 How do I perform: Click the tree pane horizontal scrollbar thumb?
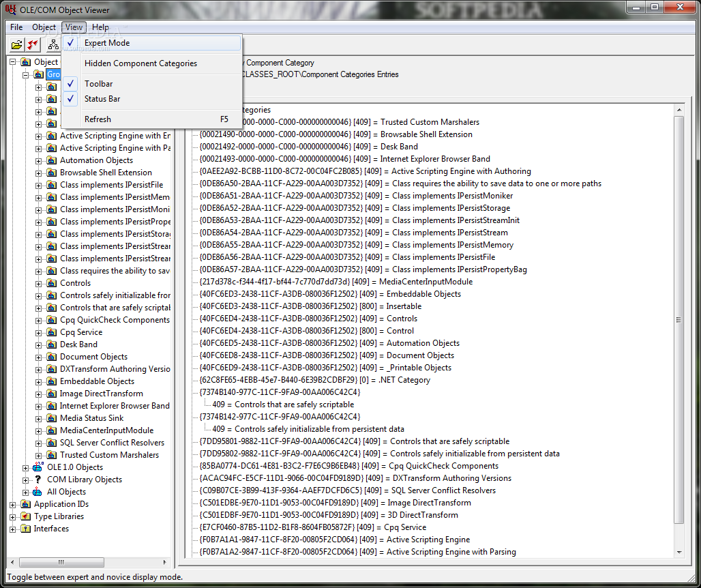pos(61,562)
